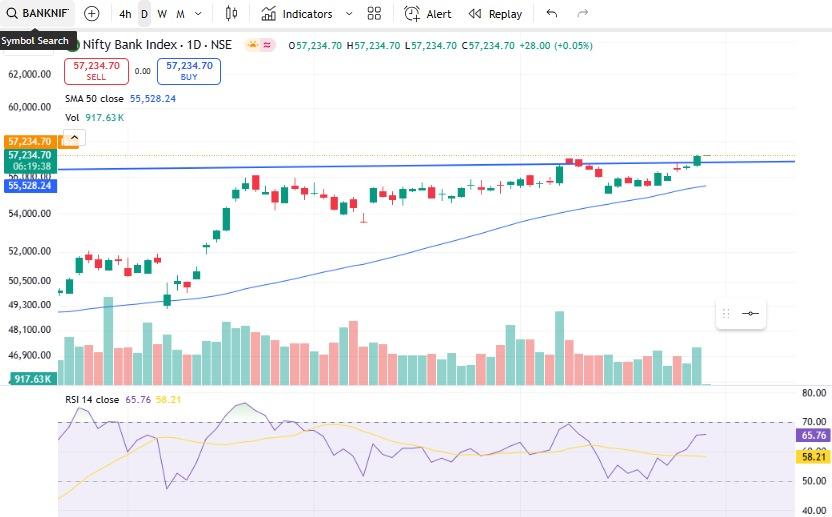Open the Indicators dialog
This screenshot has height=517, width=832.
tap(297, 14)
